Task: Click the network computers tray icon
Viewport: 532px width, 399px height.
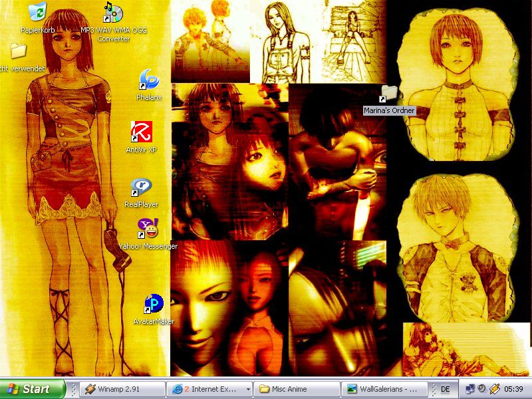Action: pyautogui.click(x=470, y=389)
